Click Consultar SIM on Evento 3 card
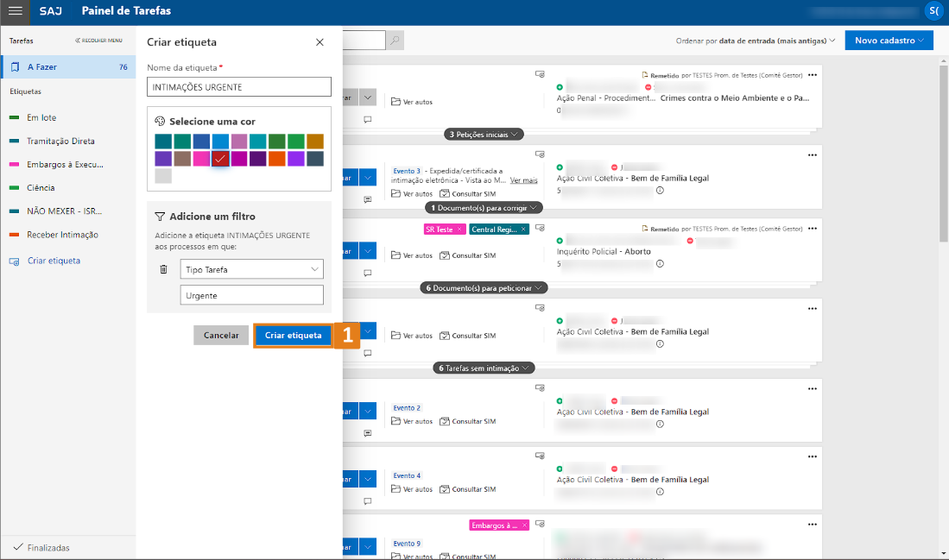 pos(467,194)
